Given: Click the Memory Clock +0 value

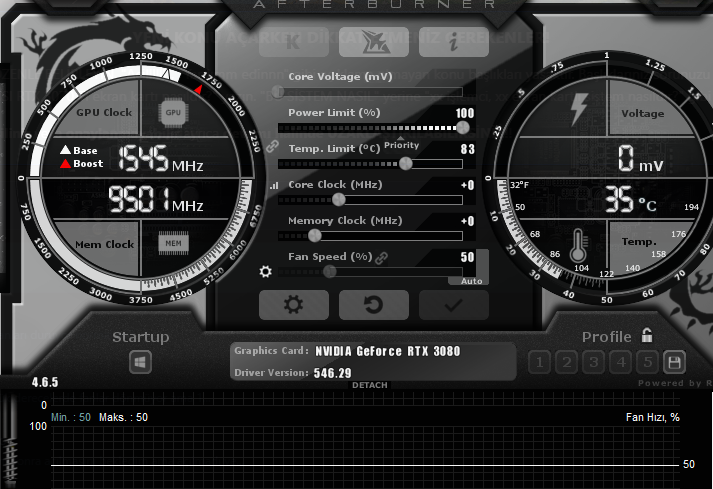Looking at the screenshot, I should (467, 221).
